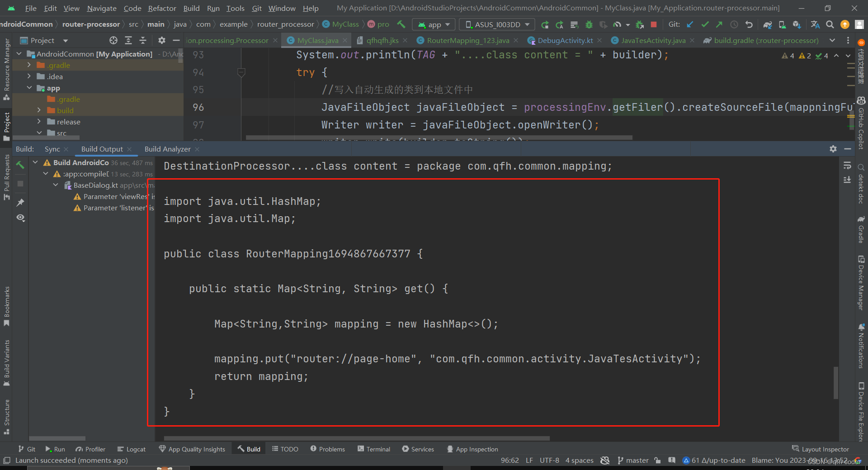
Task: Open the SDK Manager toolbar icon
Action: point(797,24)
